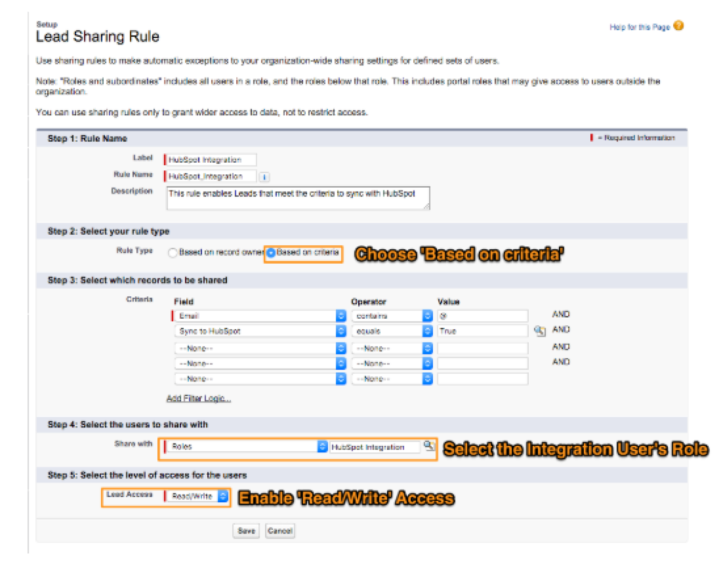Open the 'equals' operator dropdown
728x569 pixels.
(428, 331)
